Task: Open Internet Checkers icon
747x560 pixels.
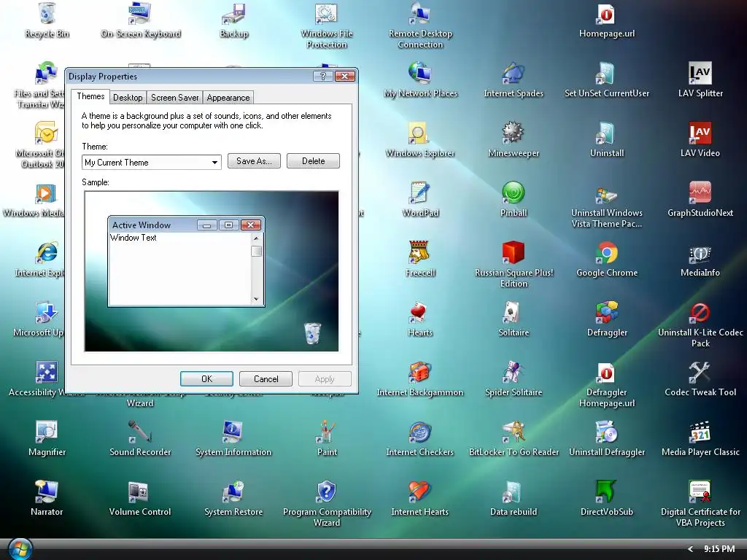Action: (x=420, y=432)
